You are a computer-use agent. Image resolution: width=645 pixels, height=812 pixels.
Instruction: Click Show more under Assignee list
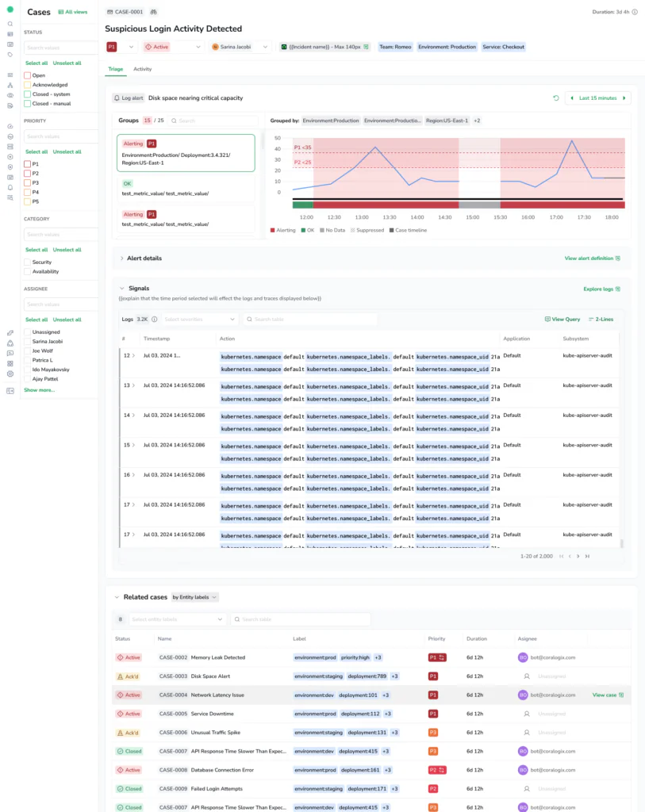tap(39, 390)
